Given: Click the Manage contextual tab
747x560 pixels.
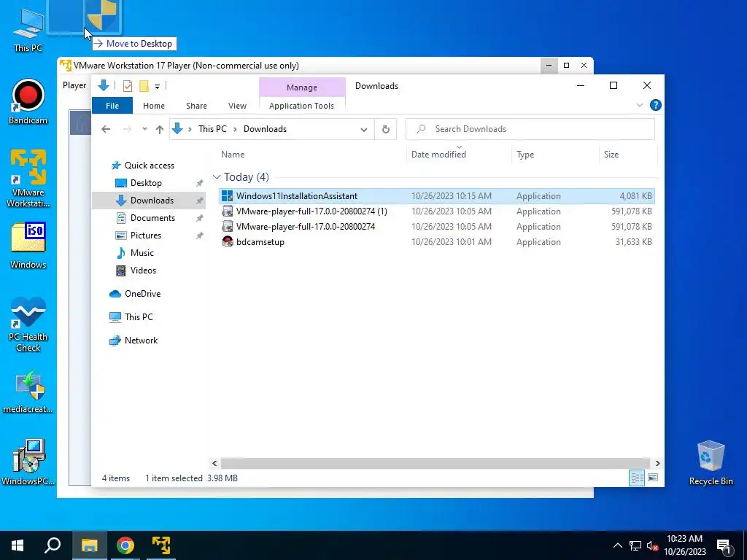Looking at the screenshot, I should click(302, 87).
